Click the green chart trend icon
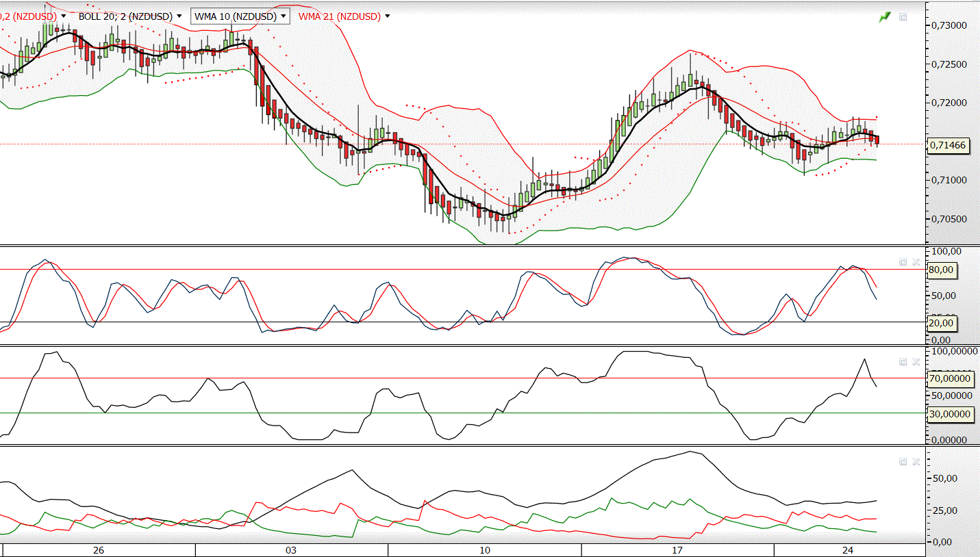The width and height of the screenshot is (980, 557). (885, 16)
